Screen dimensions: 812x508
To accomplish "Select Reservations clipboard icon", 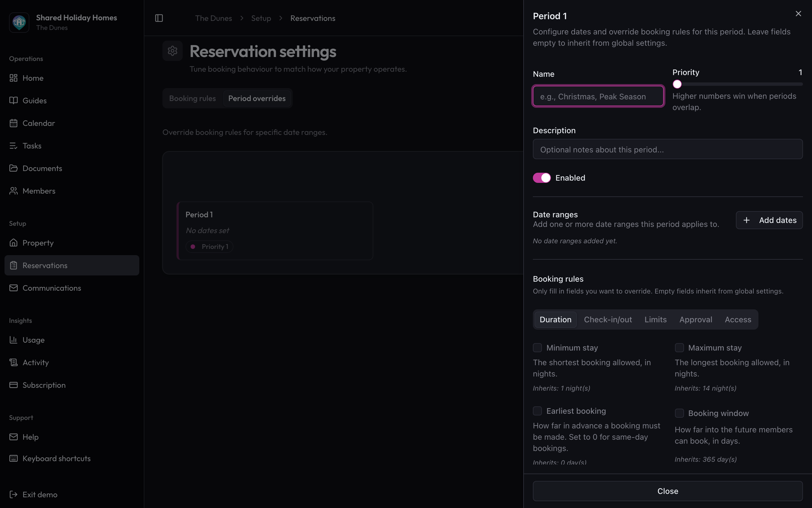I will pos(14,265).
